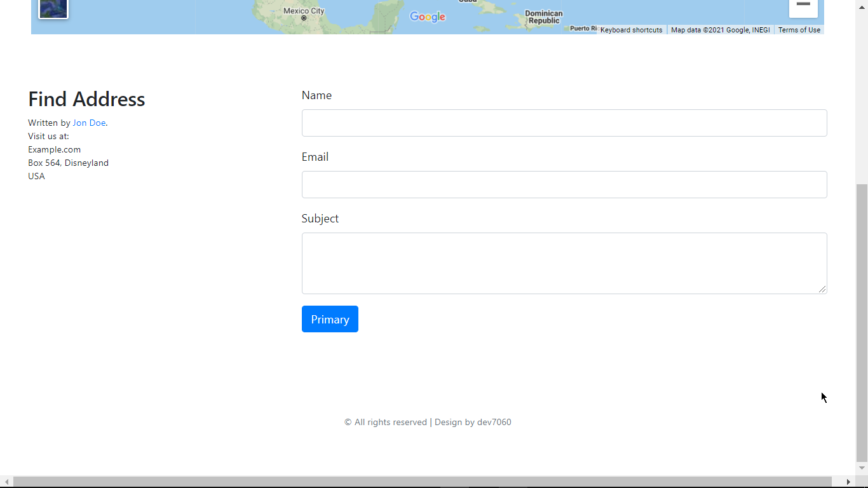Click the Email field label
The height and width of the screenshot is (488, 868).
point(315,157)
